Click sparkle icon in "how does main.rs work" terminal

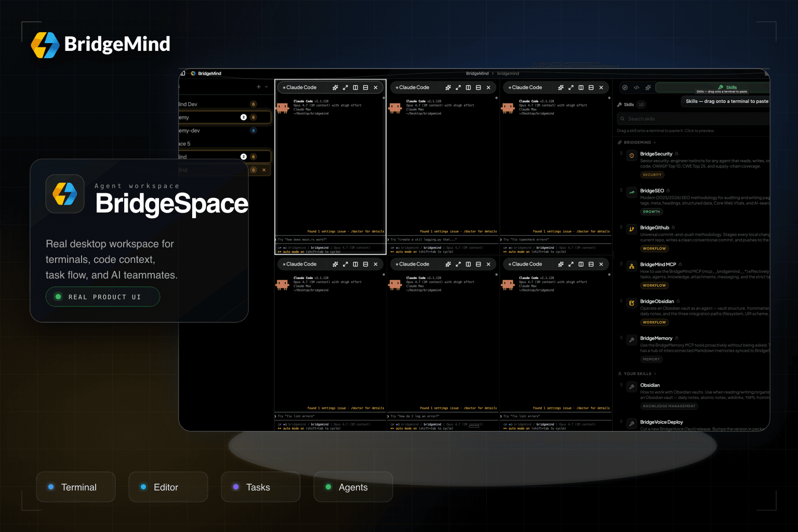pyautogui.click(x=335, y=88)
